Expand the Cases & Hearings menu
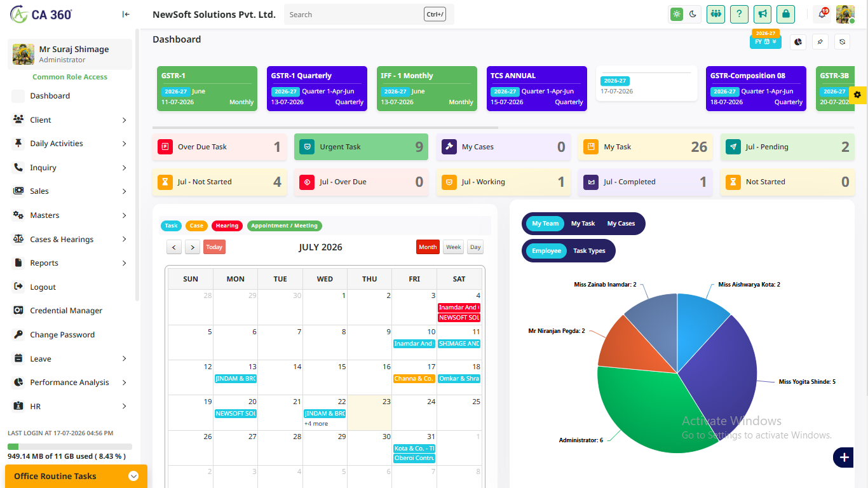This screenshot has height=488, width=868. click(x=70, y=240)
